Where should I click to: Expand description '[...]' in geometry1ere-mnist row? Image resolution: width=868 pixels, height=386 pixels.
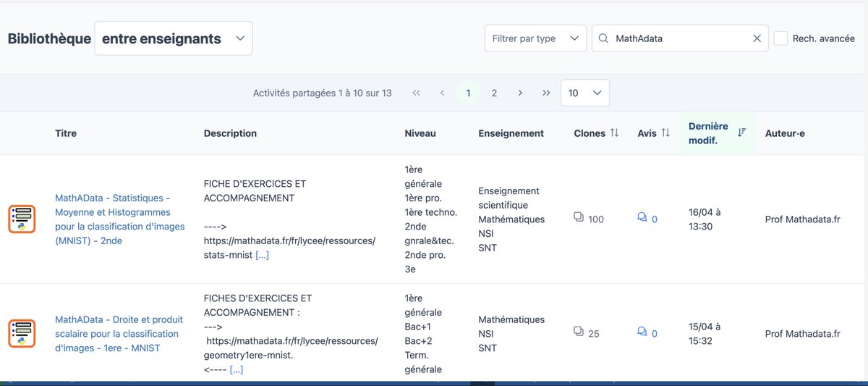tap(236, 369)
